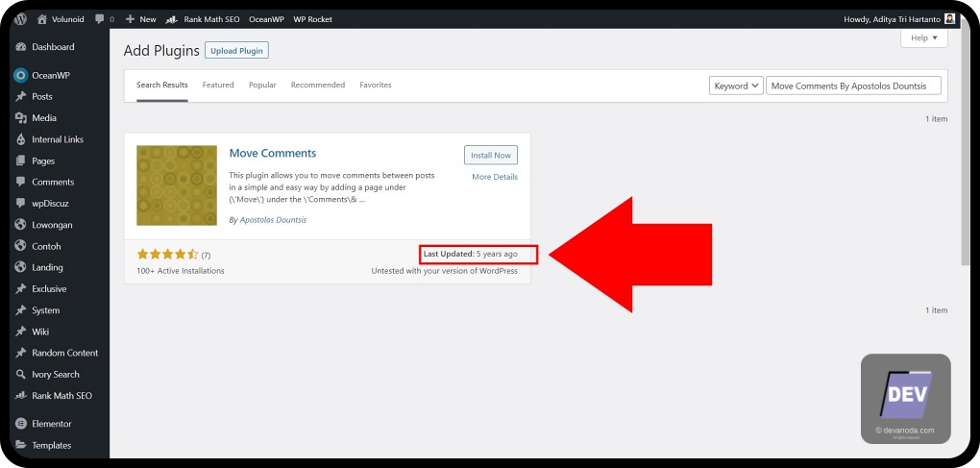Click the OceanWP circle icon in sidebar
This screenshot has width=980, height=468.
point(21,75)
